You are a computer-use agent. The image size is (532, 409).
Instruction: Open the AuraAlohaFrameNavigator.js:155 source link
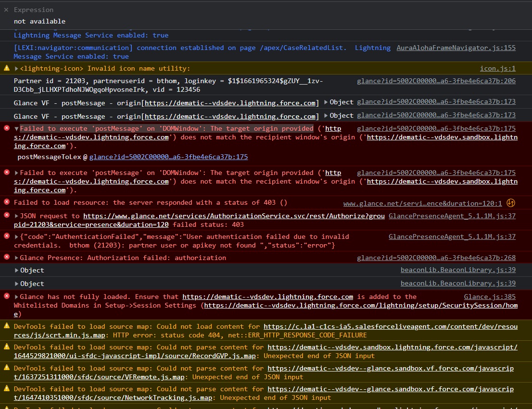pos(456,48)
